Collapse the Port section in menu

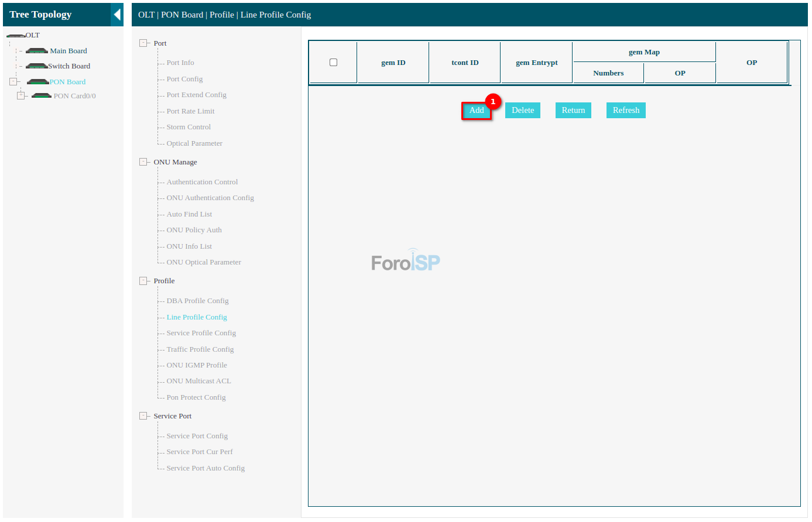tap(143, 43)
